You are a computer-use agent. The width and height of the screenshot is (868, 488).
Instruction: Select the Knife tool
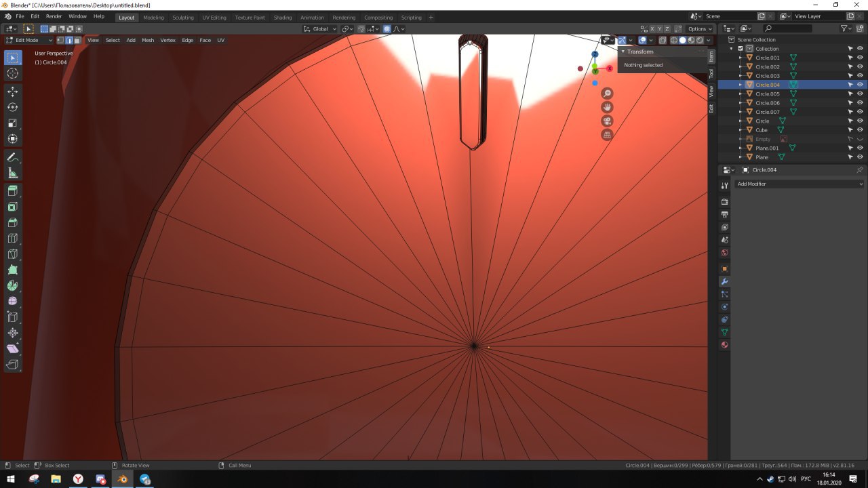(x=12, y=254)
